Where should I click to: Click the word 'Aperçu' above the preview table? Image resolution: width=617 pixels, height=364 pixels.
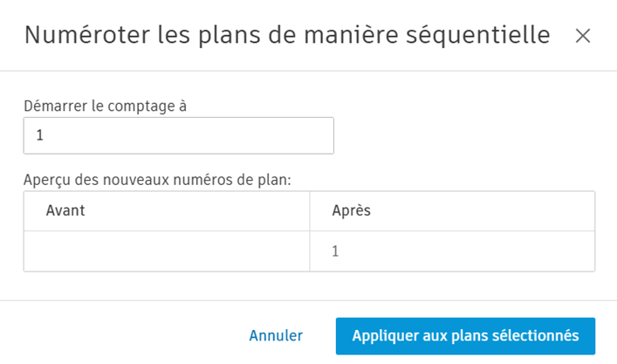46,180
